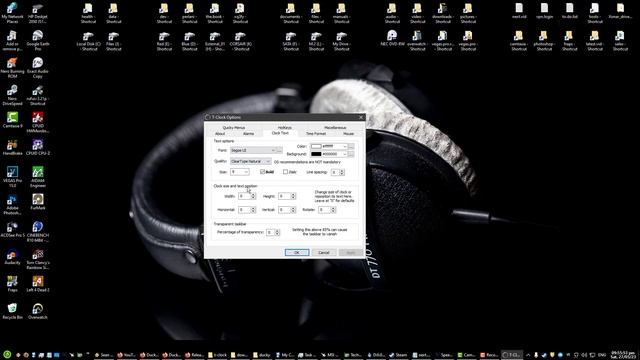
Task: Select the HP Deskjet printer icon
Action: [38, 12]
